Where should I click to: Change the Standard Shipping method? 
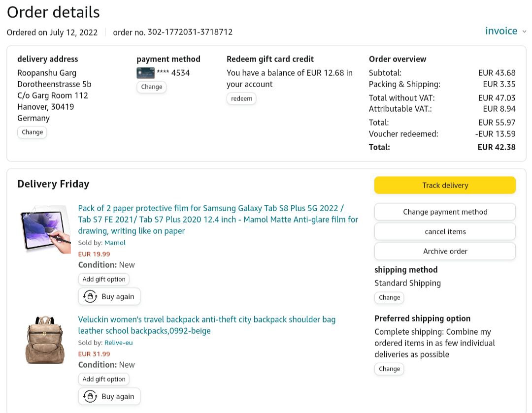click(389, 297)
